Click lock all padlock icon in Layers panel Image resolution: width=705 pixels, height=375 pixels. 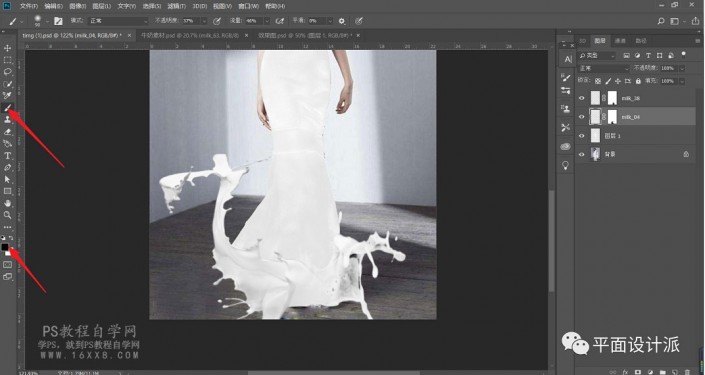click(638, 81)
